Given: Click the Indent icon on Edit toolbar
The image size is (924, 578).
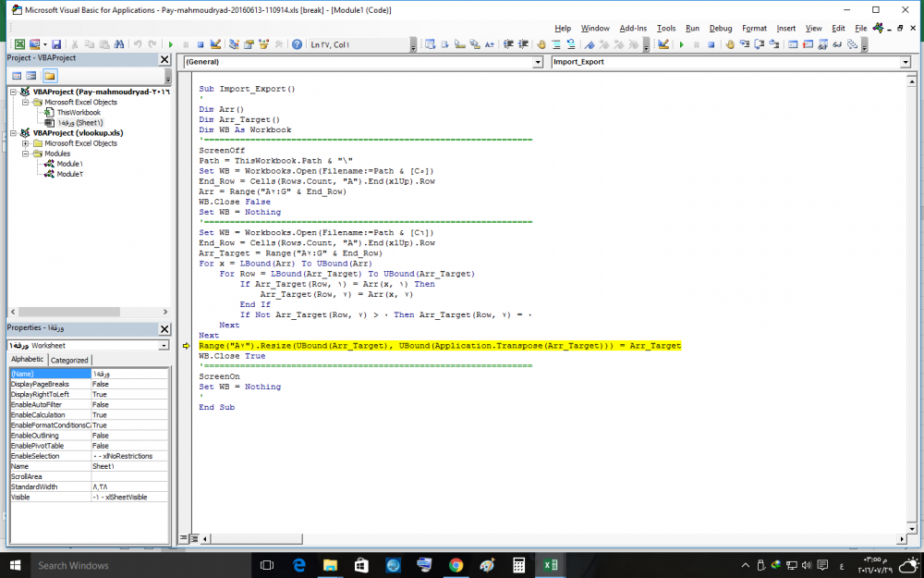Looking at the screenshot, I should (508, 44).
